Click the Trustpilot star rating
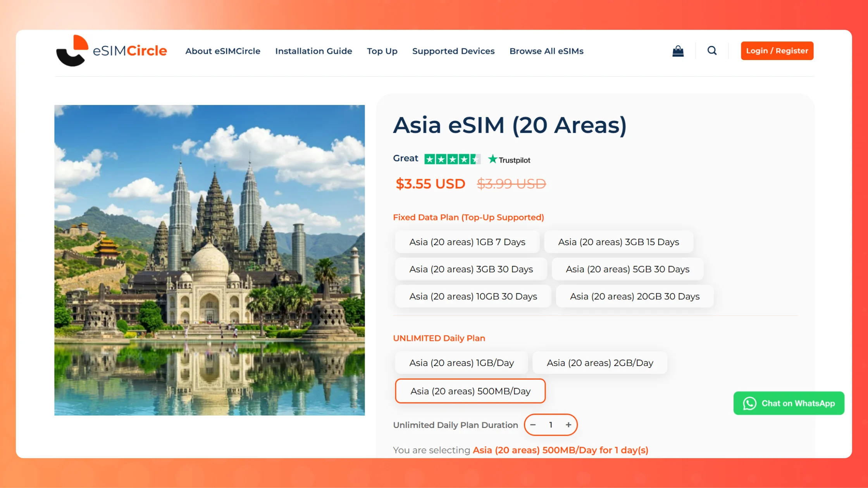This screenshot has width=868, height=488. (452, 159)
